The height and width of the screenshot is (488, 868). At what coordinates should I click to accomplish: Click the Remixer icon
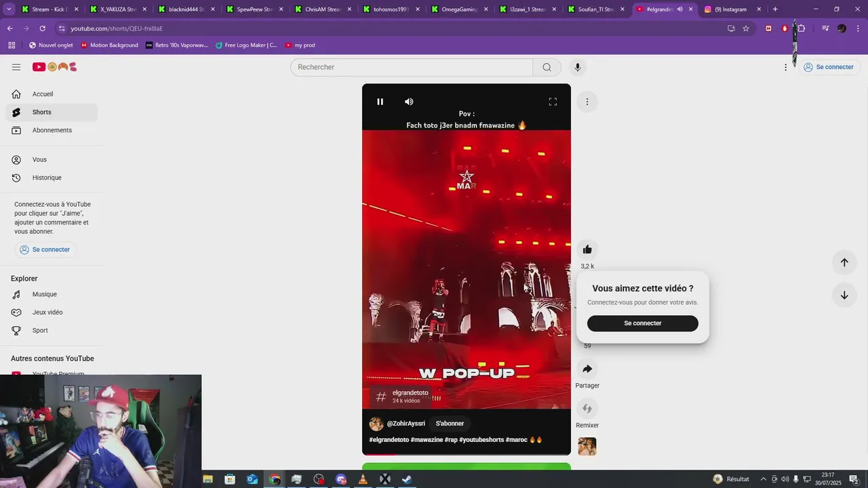[x=587, y=409]
